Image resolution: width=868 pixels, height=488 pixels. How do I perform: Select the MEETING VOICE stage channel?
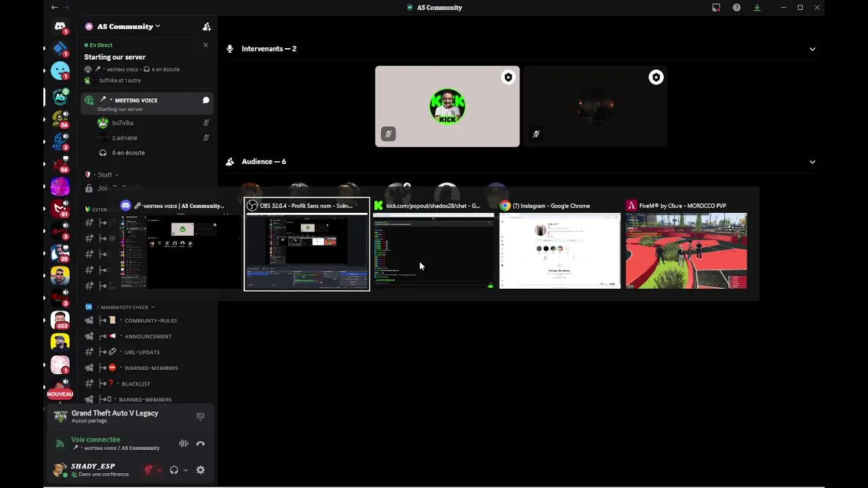point(148,104)
